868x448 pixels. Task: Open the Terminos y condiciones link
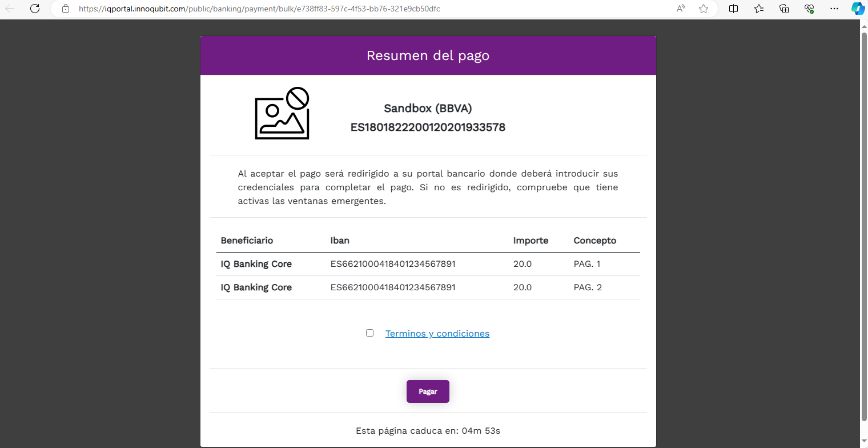[437, 333]
